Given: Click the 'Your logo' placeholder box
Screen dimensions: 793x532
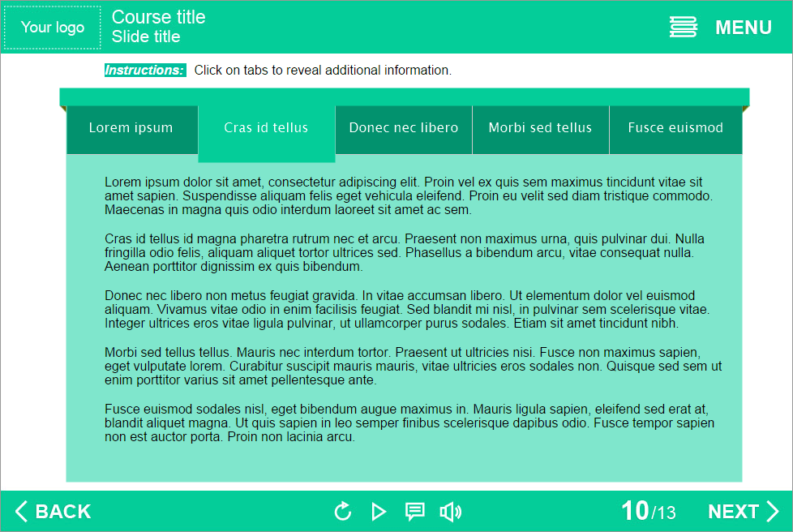Looking at the screenshot, I should [53, 28].
